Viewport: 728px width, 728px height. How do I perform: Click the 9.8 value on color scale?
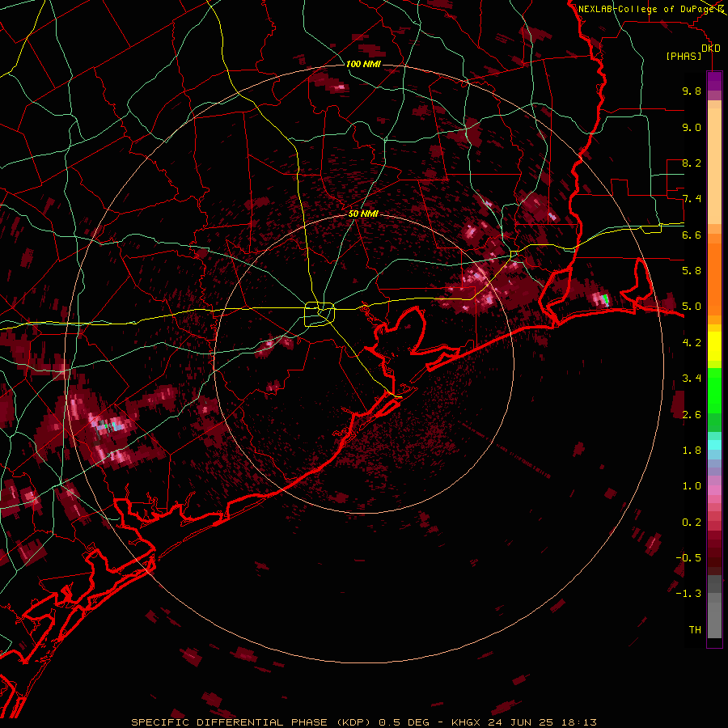(x=692, y=91)
